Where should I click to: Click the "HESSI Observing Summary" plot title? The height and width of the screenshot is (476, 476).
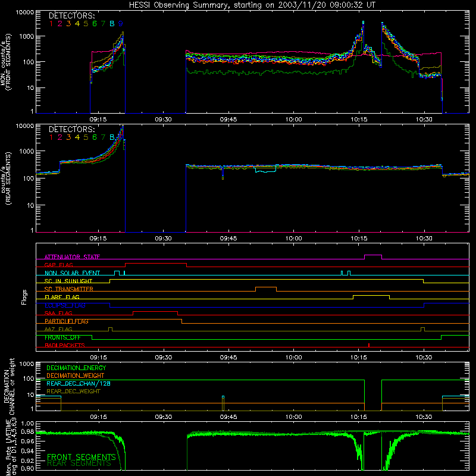coord(252,5)
